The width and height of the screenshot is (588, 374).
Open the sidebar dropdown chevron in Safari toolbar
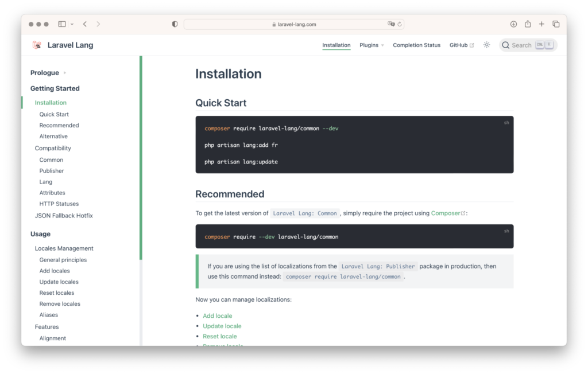coord(72,24)
